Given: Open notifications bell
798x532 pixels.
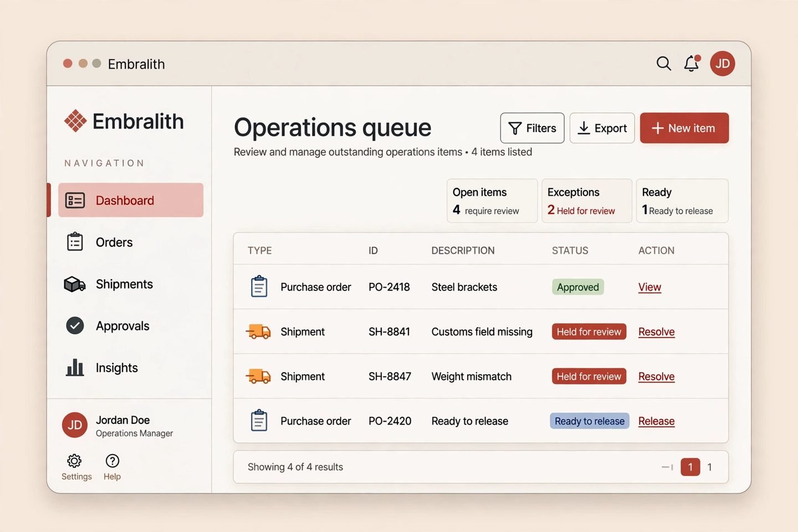Looking at the screenshot, I should (x=692, y=64).
